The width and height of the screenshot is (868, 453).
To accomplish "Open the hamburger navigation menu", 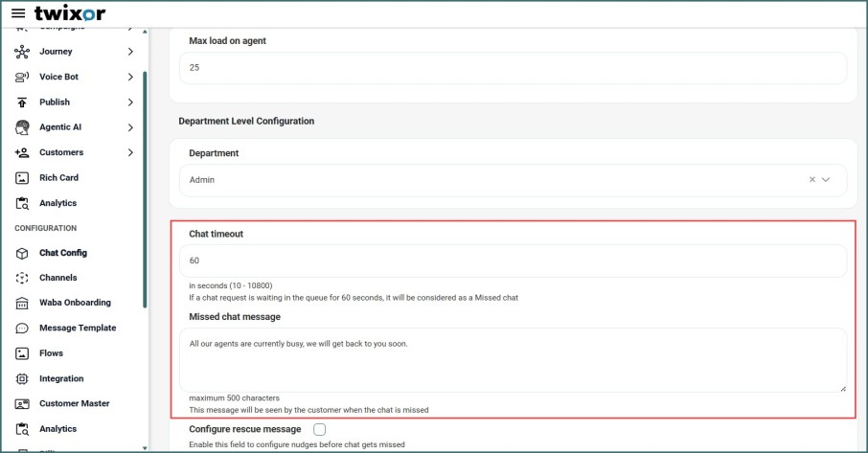I will pyautogui.click(x=18, y=13).
